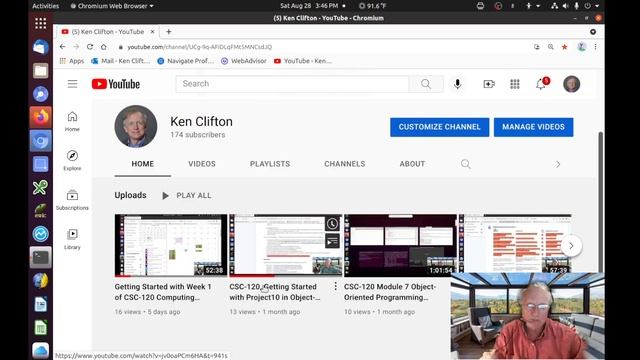This screenshot has height=360, width=640.
Task: Activate voice search microphone
Action: click(x=458, y=84)
